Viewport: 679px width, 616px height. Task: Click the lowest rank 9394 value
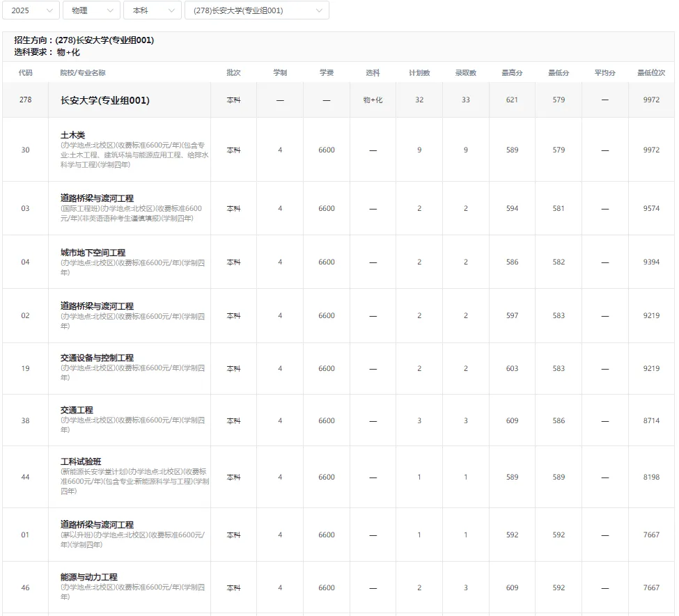651,262
